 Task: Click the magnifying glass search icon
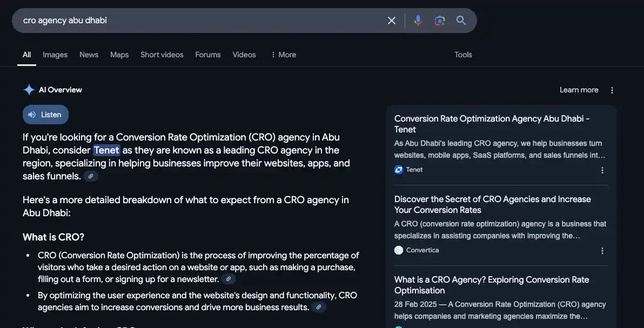[461, 21]
